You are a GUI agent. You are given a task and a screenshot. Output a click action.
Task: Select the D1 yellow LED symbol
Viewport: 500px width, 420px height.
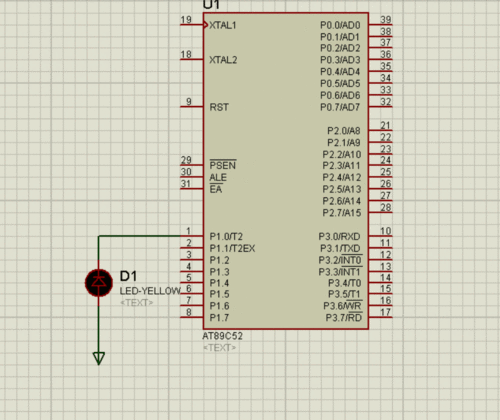(99, 283)
